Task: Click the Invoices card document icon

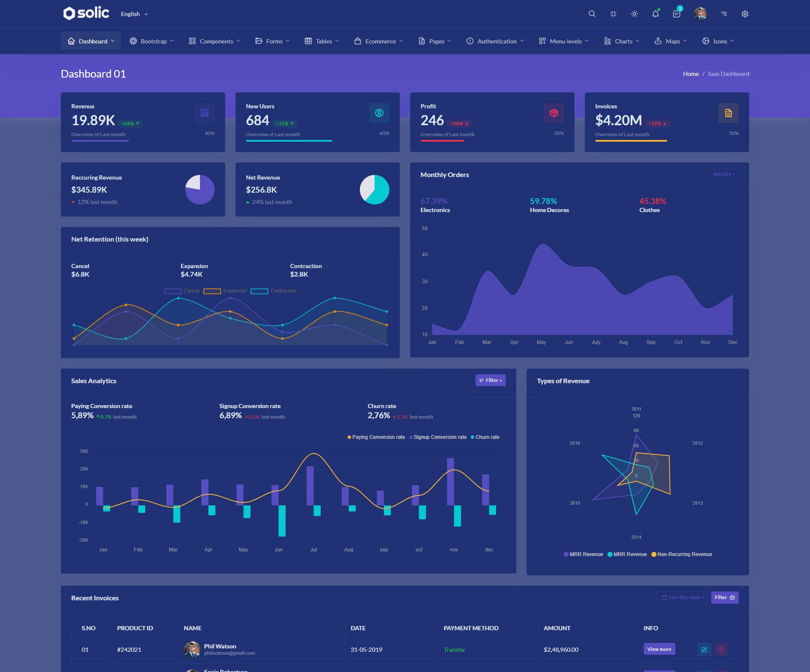Action: tap(728, 113)
